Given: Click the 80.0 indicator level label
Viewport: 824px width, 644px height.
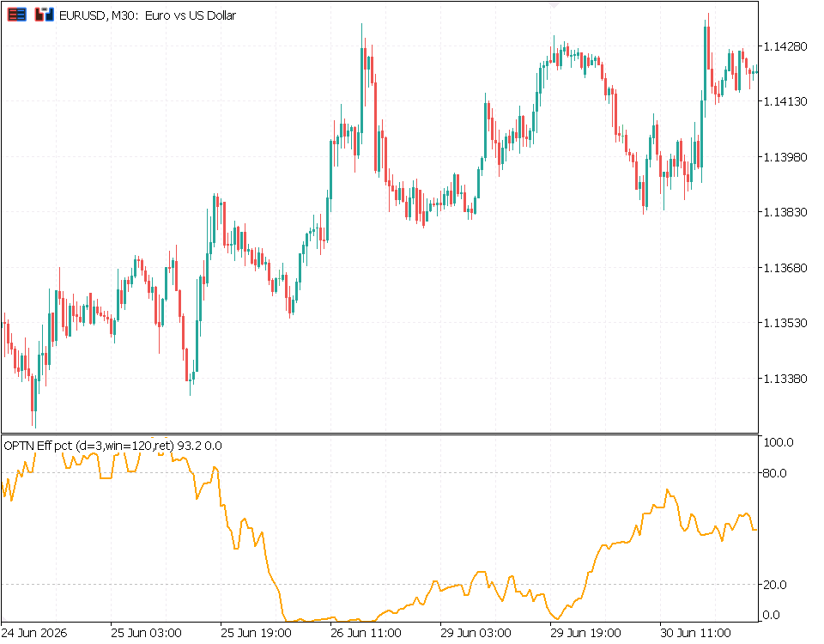Looking at the screenshot, I should (x=774, y=473).
